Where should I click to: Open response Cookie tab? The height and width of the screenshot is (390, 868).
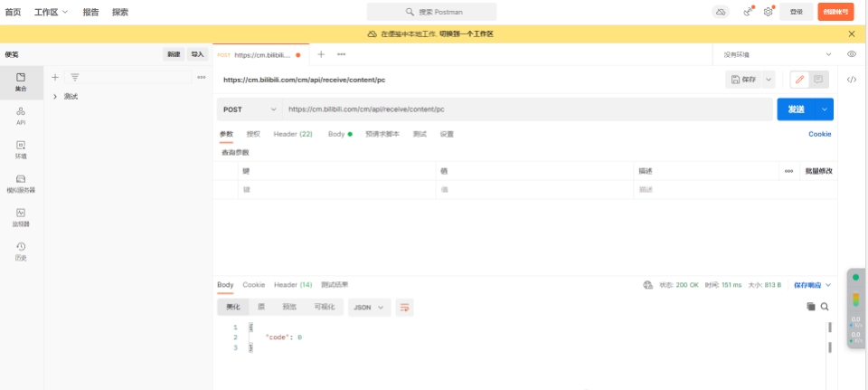(253, 285)
